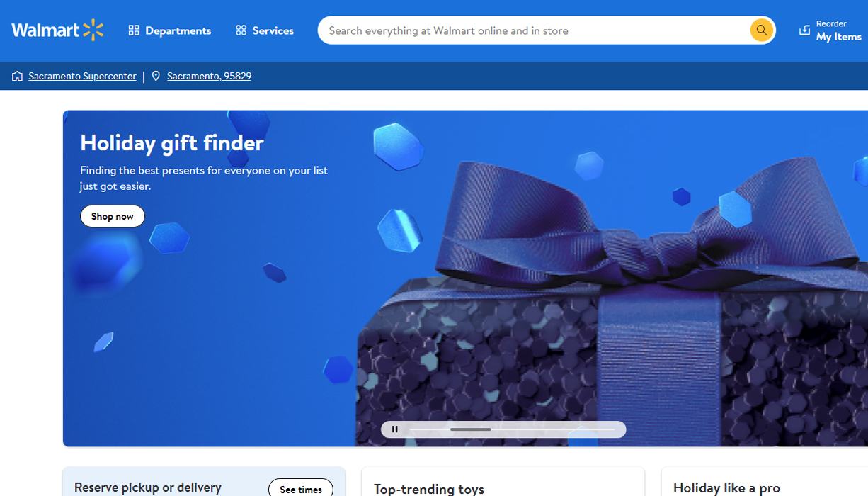868x496 pixels.
Task: Click the Services icon in header
Action: tap(241, 30)
